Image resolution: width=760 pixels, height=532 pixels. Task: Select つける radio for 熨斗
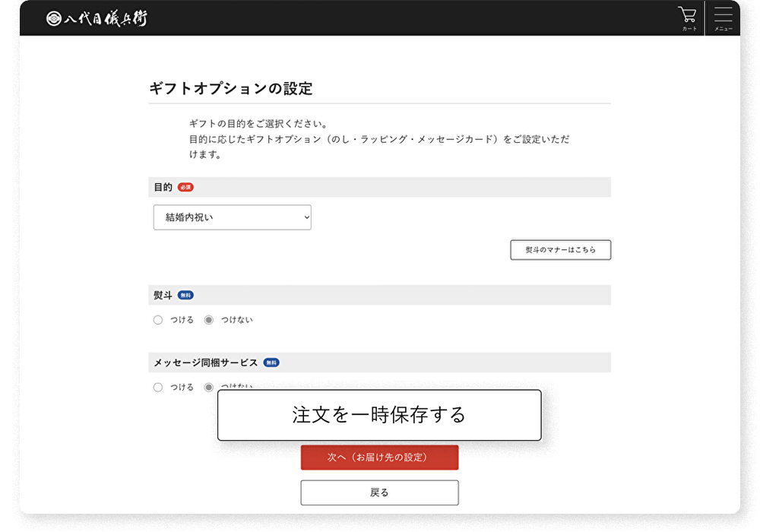(x=158, y=320)
